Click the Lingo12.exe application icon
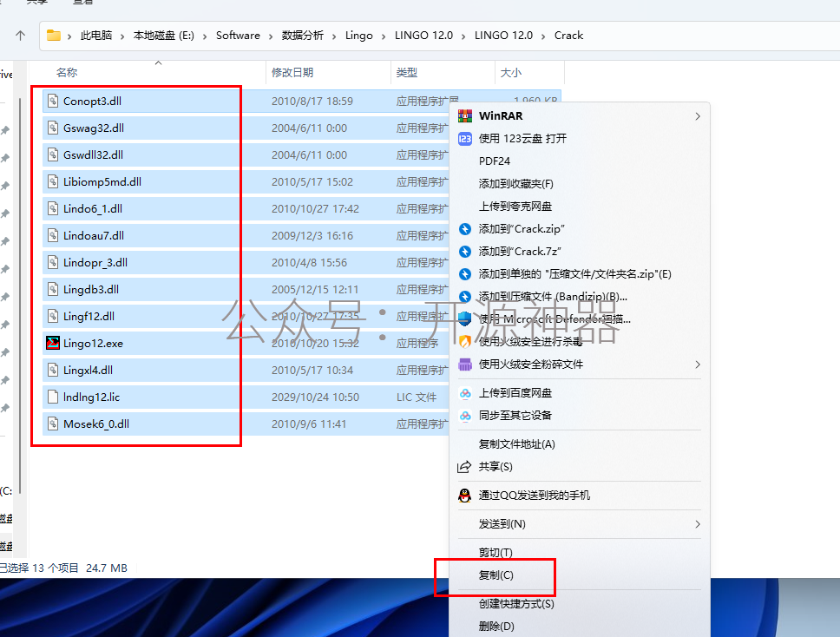 click(52, 343)
